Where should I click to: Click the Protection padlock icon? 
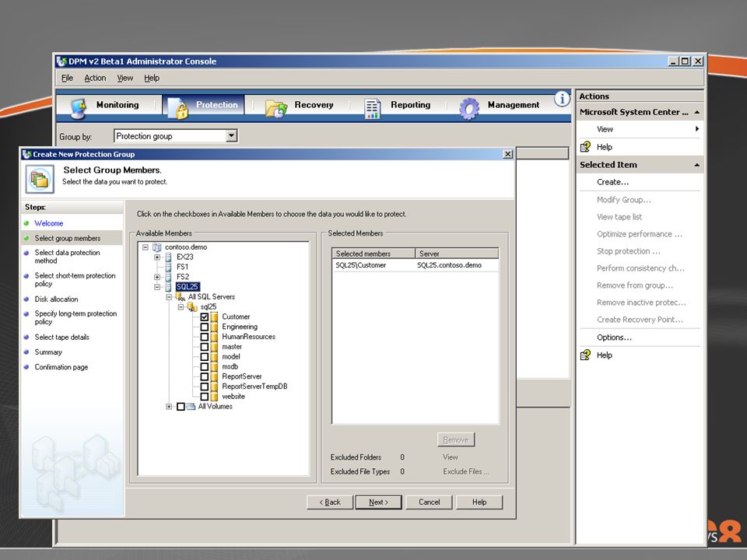pos(179,108)
